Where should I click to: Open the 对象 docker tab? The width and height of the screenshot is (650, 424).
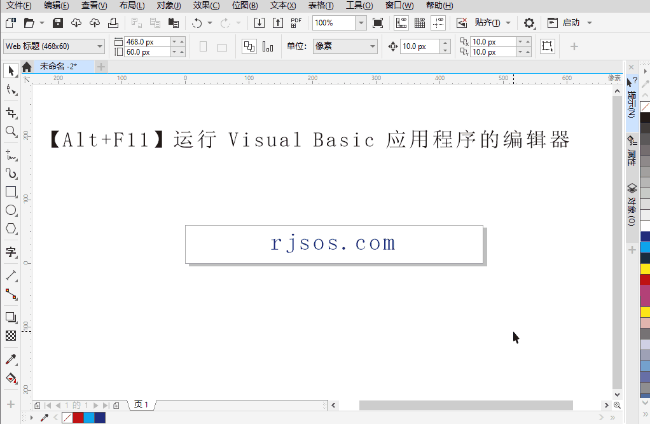point(631,204)
